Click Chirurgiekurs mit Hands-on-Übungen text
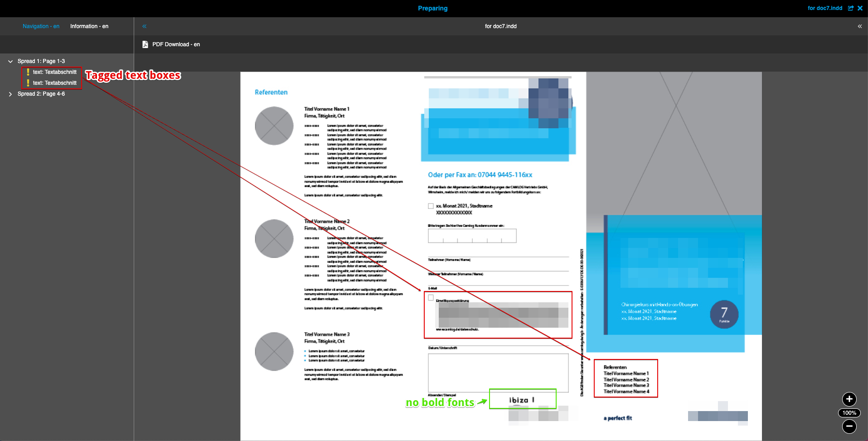The width and height of the screenshot is (868, 441). click(x=659, y=305)
